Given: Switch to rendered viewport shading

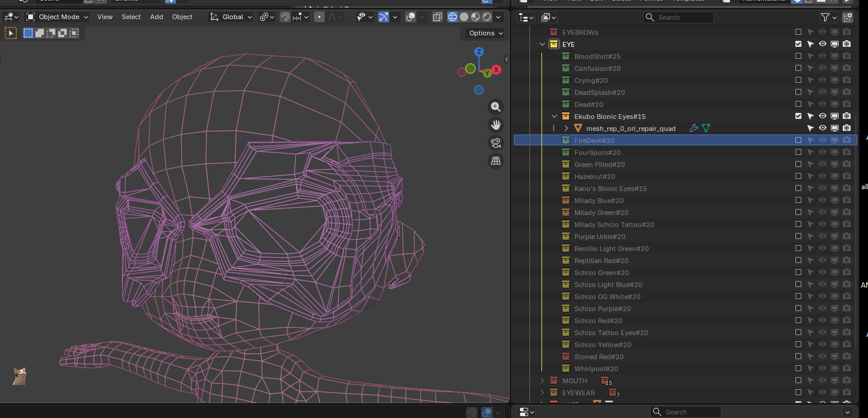Looking at the screenshot, I should (487, 17).
